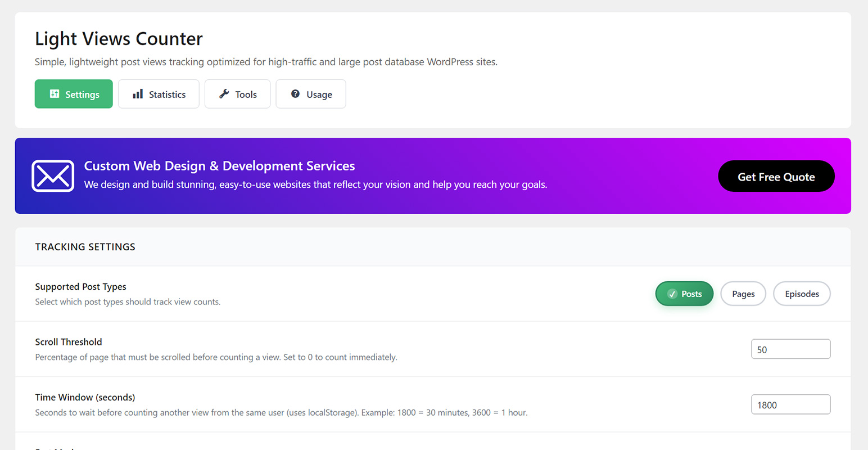Disable tracking for the Posts post type
Viewport: 868px width, 450px height.
tap(684, 294)
